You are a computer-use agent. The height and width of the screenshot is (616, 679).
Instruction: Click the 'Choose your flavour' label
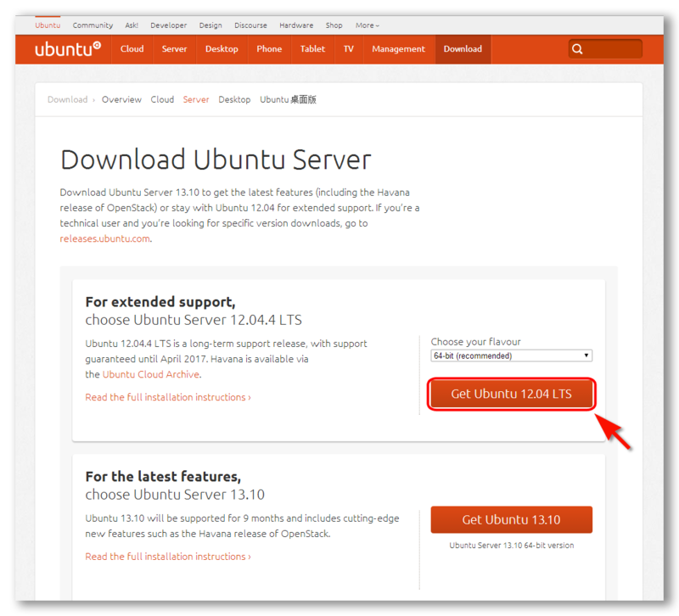tap(475, 342)
